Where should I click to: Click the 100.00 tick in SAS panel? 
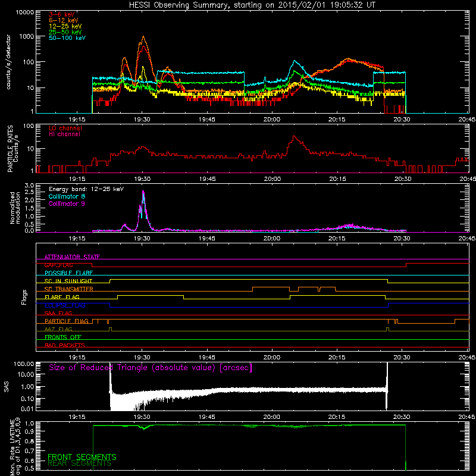[x=24, y=364]
